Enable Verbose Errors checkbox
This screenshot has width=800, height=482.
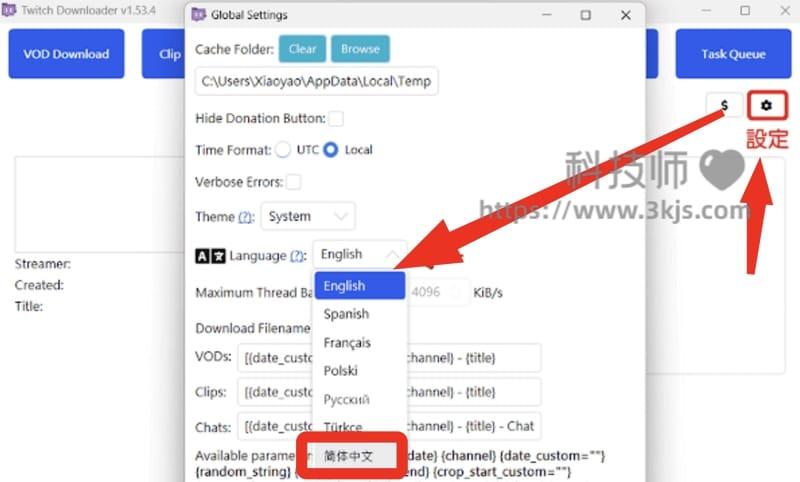point(293,182)
